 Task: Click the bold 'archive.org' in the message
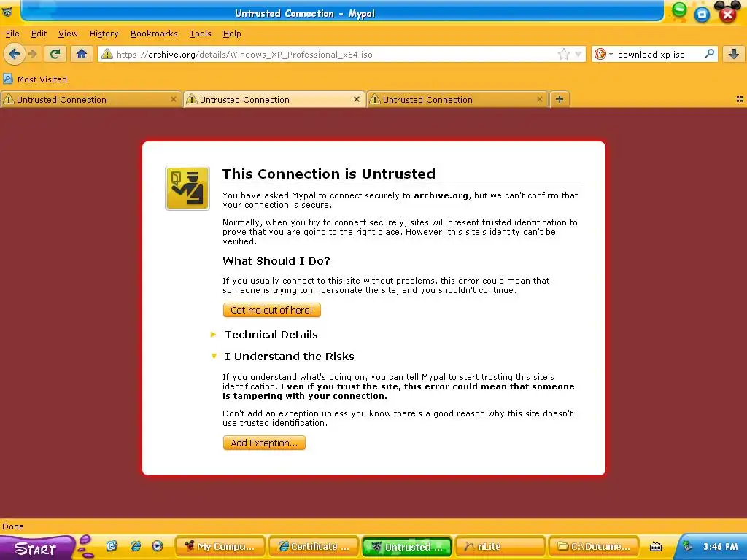[441, 195]
